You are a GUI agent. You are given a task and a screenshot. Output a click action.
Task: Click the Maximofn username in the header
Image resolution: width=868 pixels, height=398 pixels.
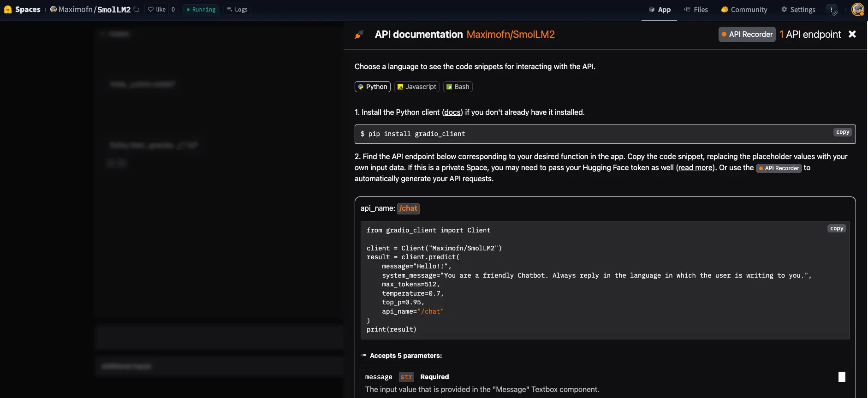[76, 9]
